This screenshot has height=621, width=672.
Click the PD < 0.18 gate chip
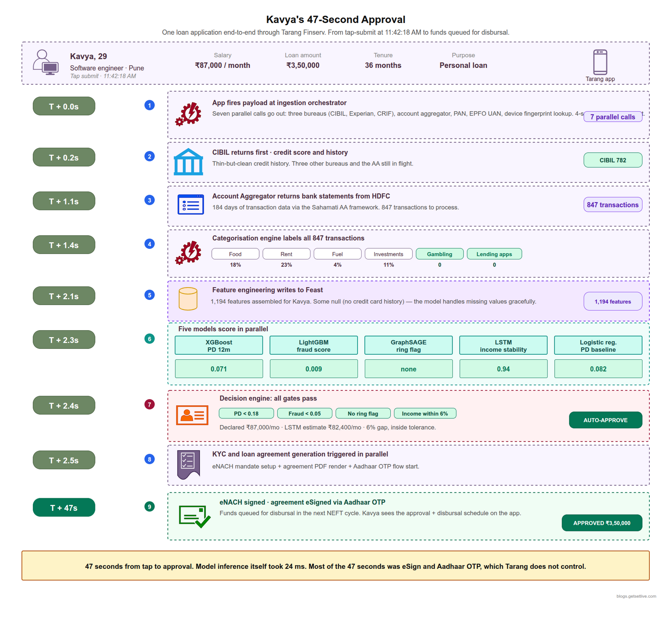point(246,414)
